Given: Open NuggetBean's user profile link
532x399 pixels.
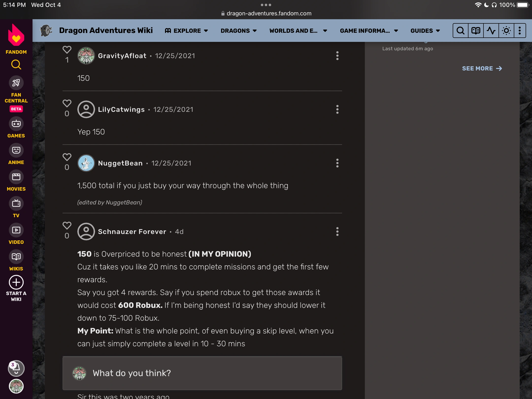Looking at the screenshot, I should tap(120, 163).
